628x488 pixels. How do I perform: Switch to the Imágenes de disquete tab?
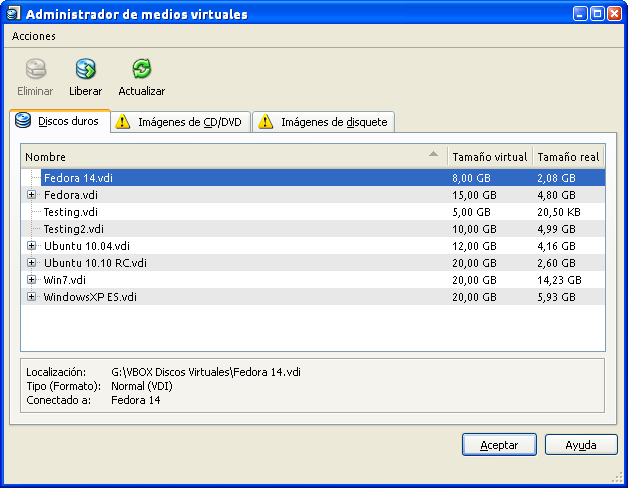[324, 122]
